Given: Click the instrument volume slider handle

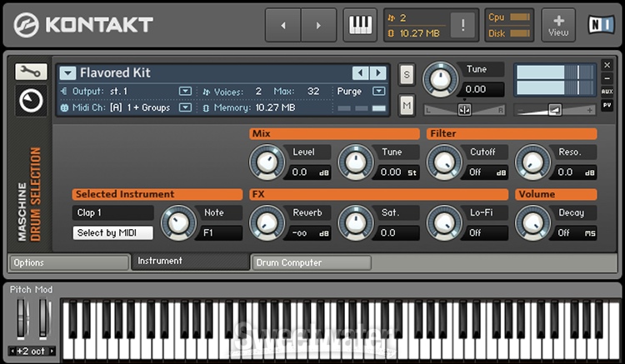Looking at the screenshot, I should coord(555,109).
